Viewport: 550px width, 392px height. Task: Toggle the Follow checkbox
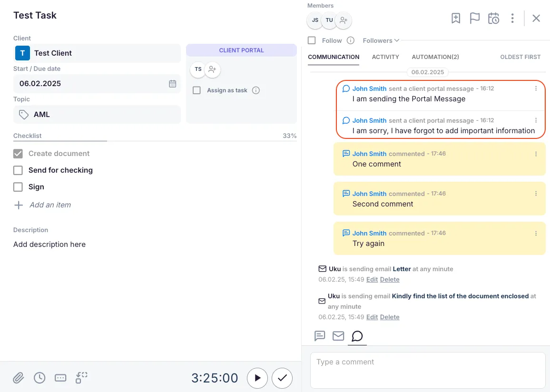coord(312,40)
